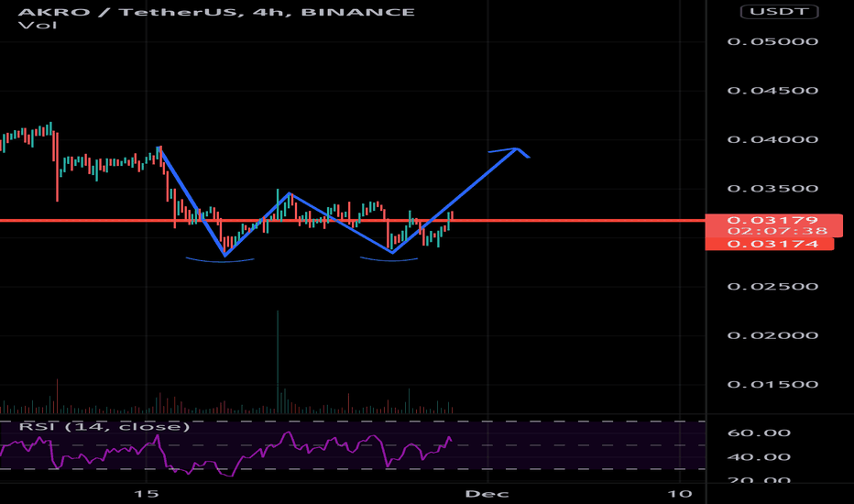The image size is (854, 504).
Task: Click the 0.02000 price axis label
Action: click(x=772, y=335)
